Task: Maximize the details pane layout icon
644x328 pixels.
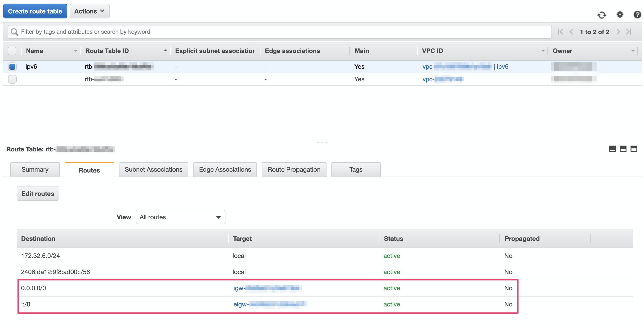Action: (634, 149)
